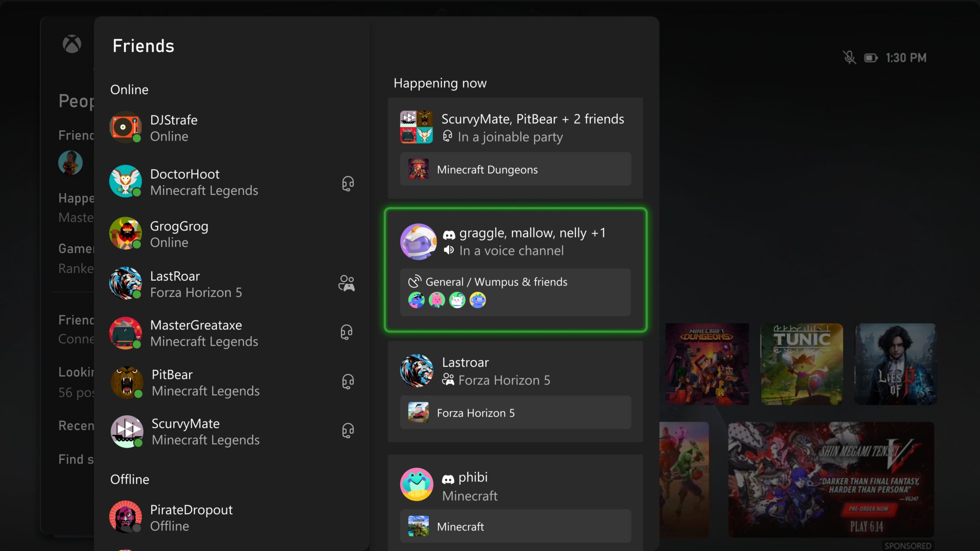The image size is (980, 551).
Task: Click the party icon beside LastRoar
Action: pyautogui.click(x=346, y=283)
